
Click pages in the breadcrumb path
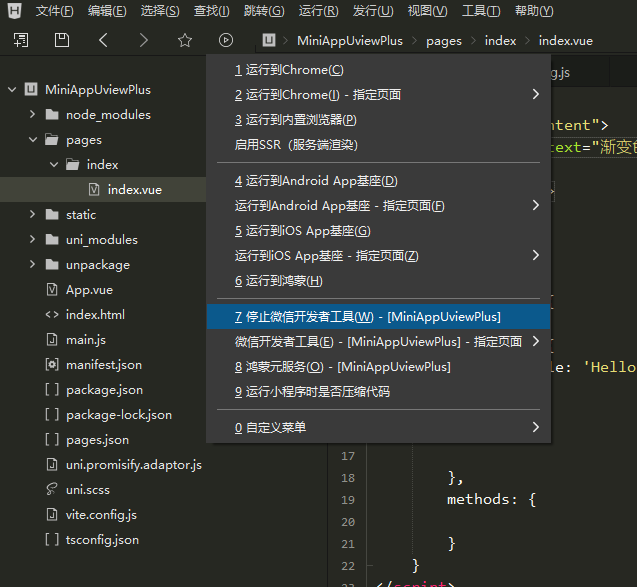coord(444,41)
